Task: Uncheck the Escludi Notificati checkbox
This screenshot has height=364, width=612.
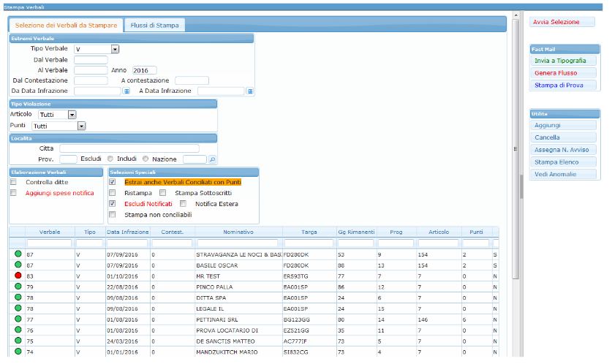Action: click(x=113, y=204)
